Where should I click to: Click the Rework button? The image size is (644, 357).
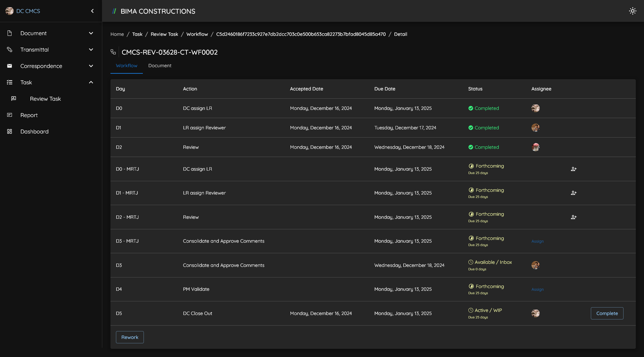(130, 337)
